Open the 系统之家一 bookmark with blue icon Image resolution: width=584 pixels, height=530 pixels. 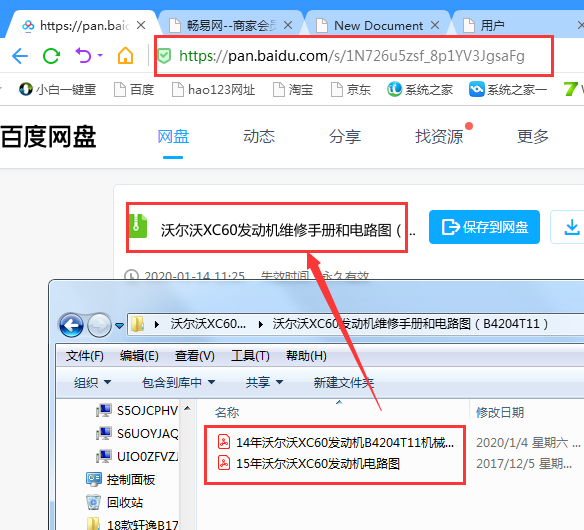point(508,90)
